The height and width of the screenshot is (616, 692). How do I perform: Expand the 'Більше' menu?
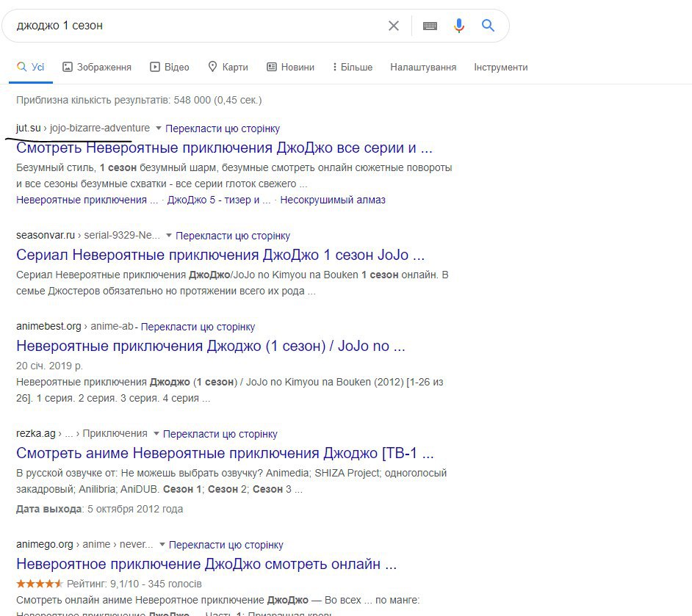tap(353, 67)
